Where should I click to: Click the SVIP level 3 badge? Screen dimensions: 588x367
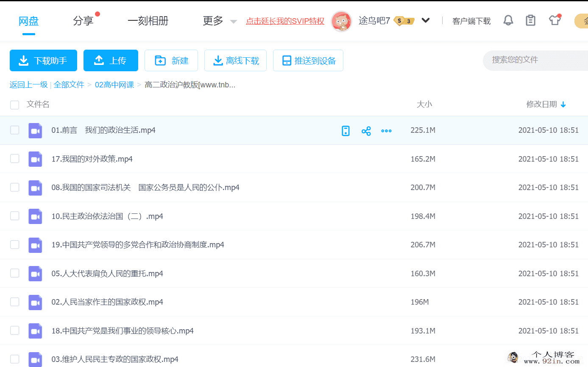404,20
